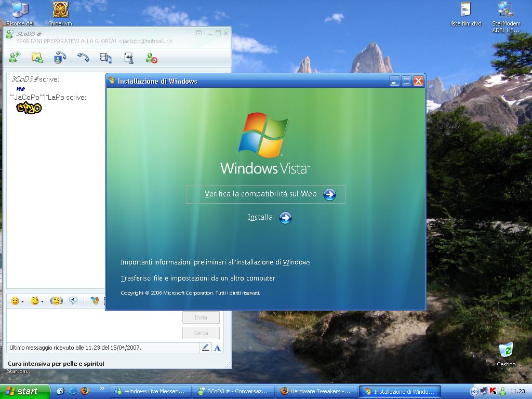Click the phone call icon in Messenger
The width and height of the screenshot is (532, 399).
pyautogui.click(x=83, y=58)
